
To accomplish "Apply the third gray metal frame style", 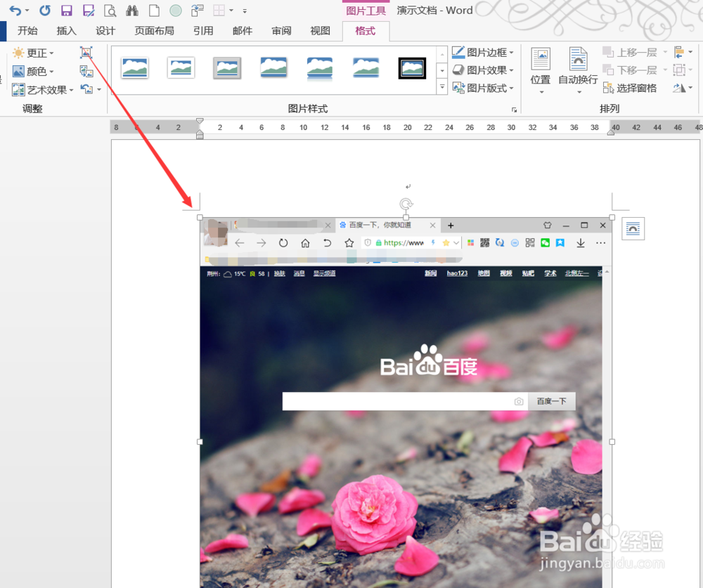I will click(x=227, y=68).
